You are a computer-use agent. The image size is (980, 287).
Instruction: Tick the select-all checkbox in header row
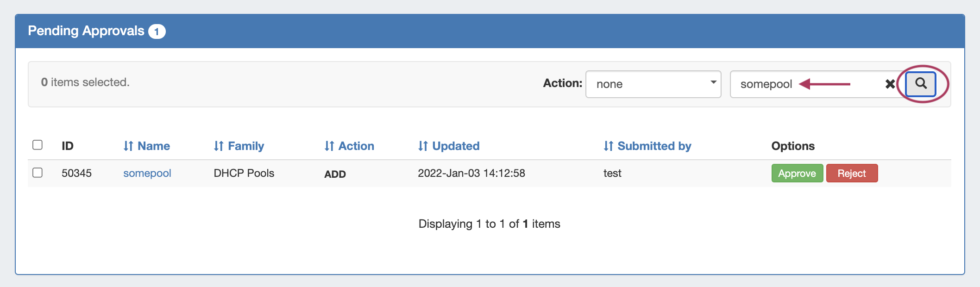pos(38,145)
